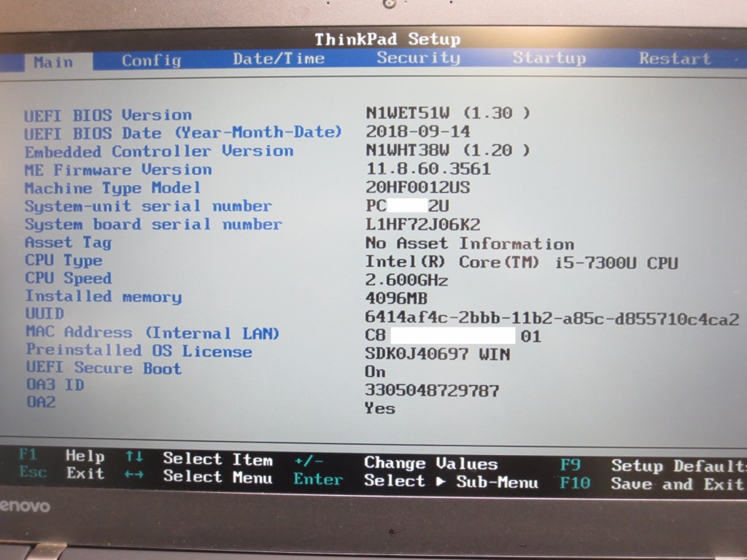Click the Lenovo logo on bezel
Image resolution: width=747 pixels, height=560 pixels.
(25, 506)
